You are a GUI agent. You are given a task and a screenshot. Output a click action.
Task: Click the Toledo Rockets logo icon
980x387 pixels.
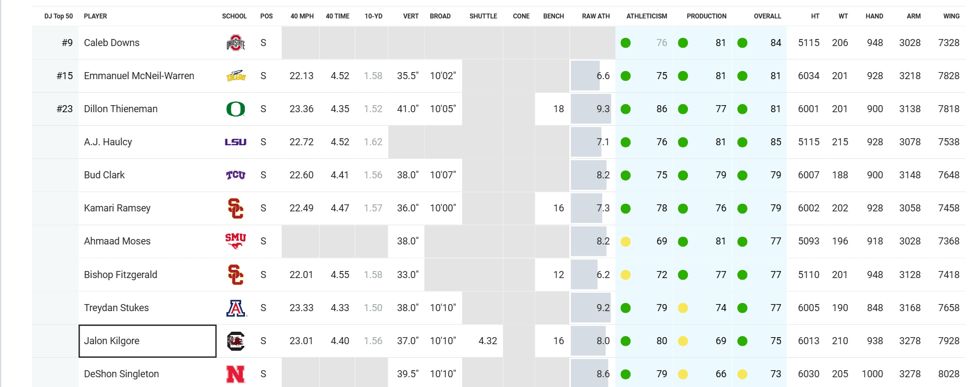tap(236, 76)
